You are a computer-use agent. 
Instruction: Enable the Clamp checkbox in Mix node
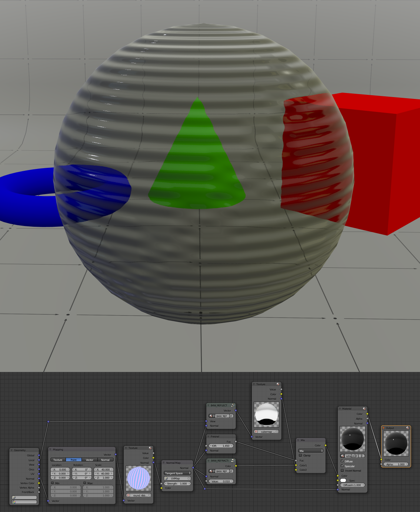(300, 455)
